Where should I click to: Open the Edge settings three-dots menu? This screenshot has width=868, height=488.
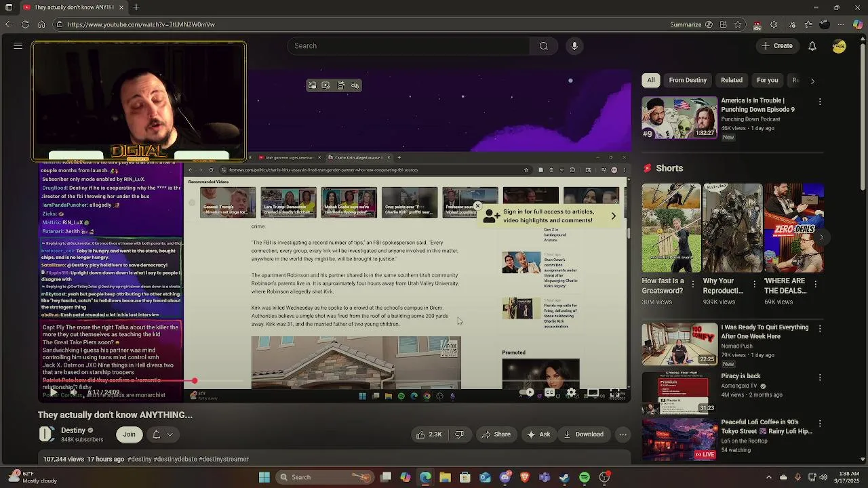tap(842, 24)
